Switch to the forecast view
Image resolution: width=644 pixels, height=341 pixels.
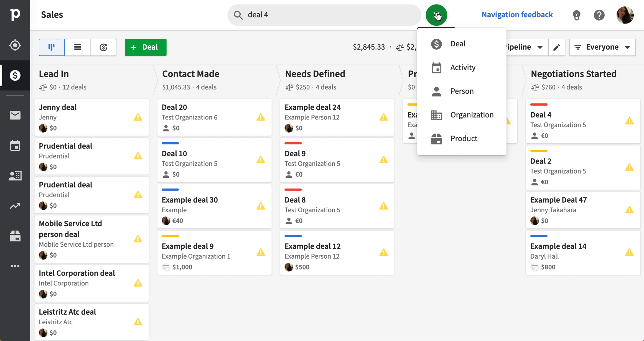(103, 47)
